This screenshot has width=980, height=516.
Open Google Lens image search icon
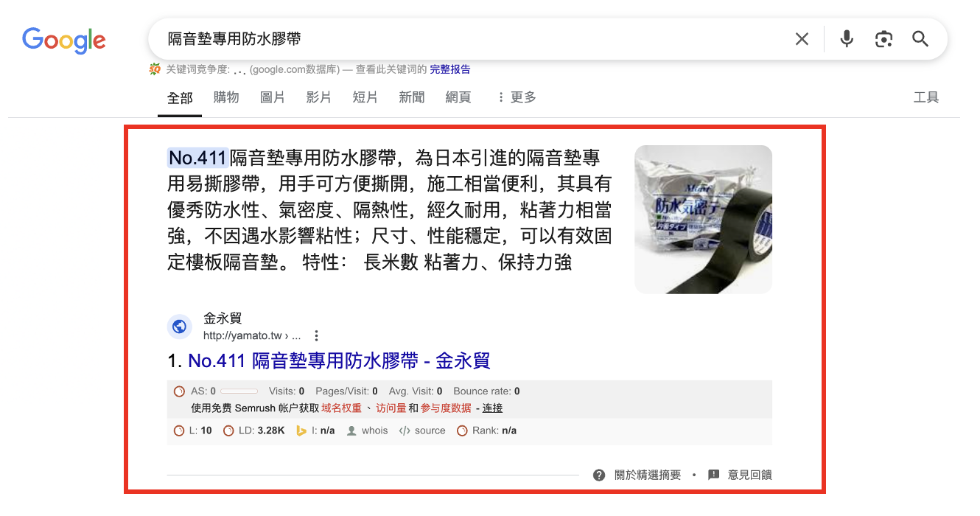(883, 39)
